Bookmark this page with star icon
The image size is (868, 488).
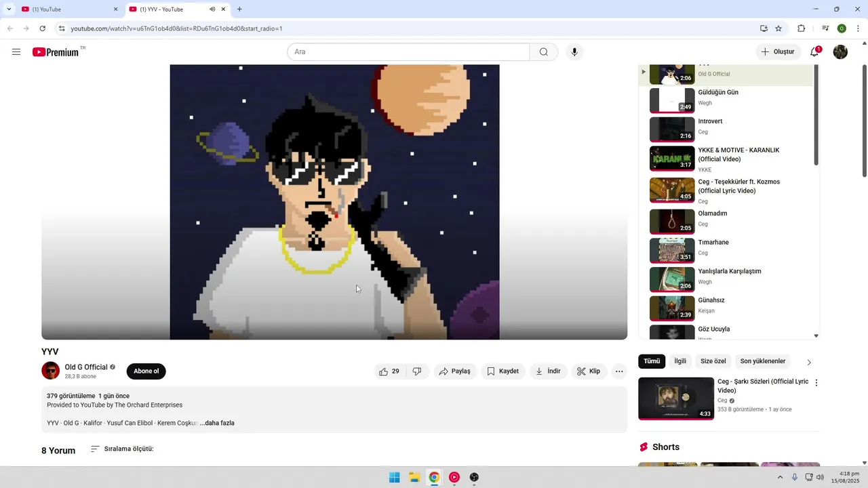click(778, 28)
